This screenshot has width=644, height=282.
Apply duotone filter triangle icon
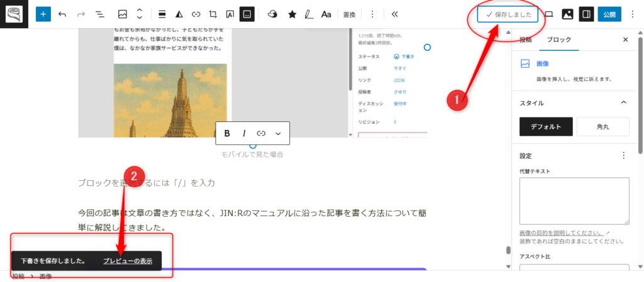click(x=179, y=14)
